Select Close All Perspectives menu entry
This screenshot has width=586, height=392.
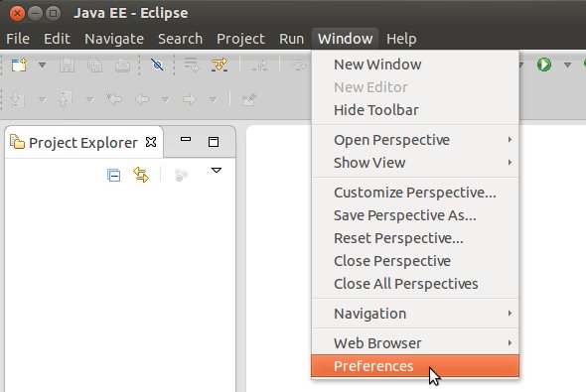click(415, 284)
